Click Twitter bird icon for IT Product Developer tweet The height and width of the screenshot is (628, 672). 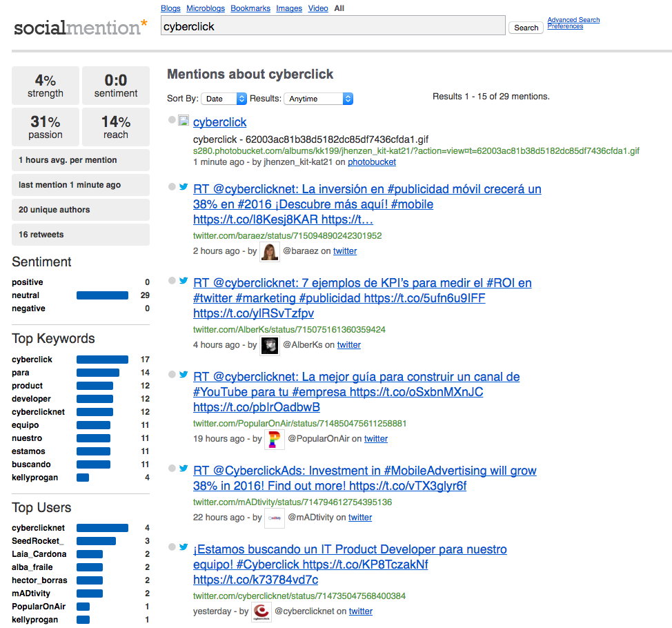point(184,547)
